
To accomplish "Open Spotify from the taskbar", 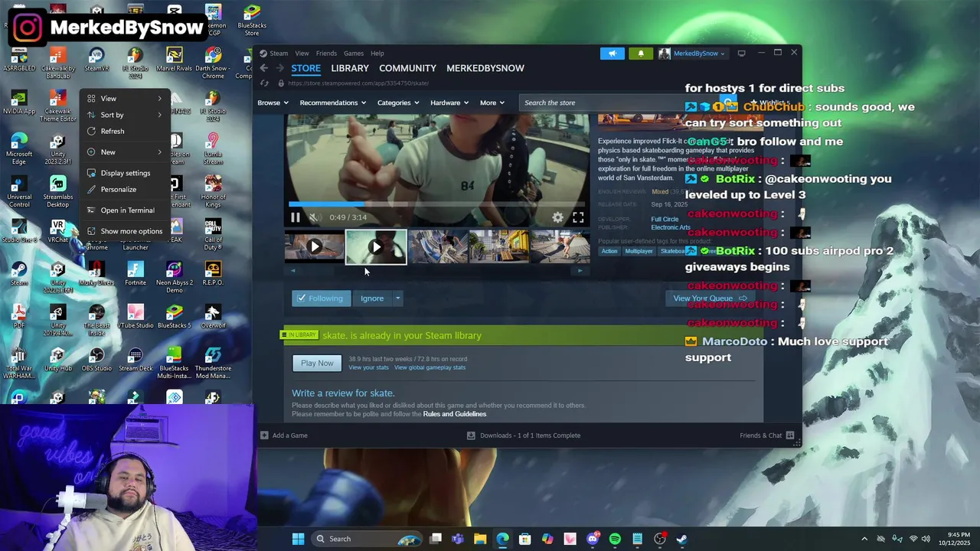I will [x=615, y=539].
